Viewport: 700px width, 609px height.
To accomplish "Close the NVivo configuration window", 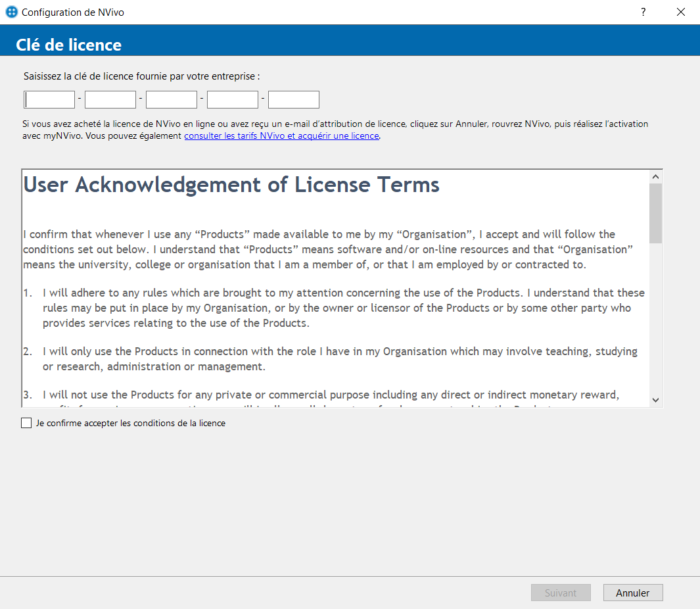I will [x=681, y=12].
